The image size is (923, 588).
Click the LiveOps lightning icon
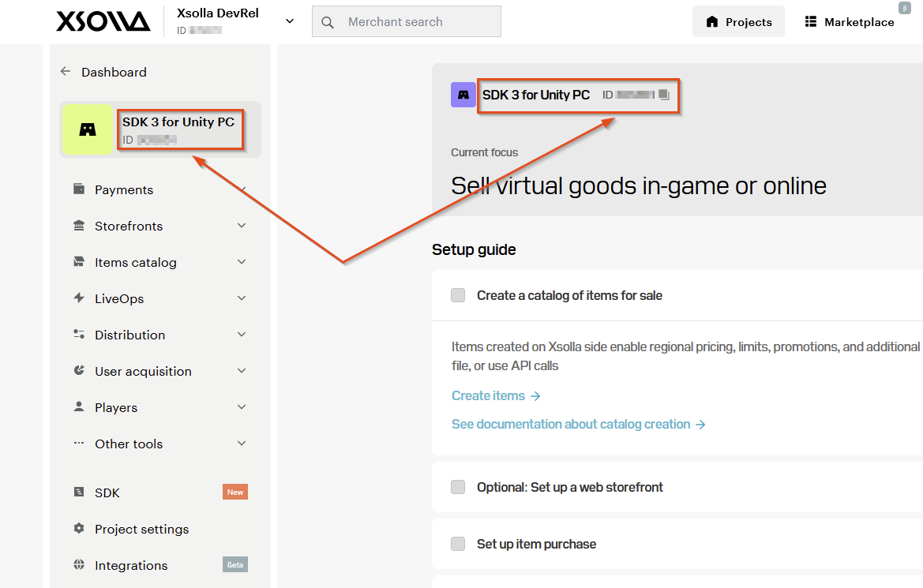tap(79, 298)
